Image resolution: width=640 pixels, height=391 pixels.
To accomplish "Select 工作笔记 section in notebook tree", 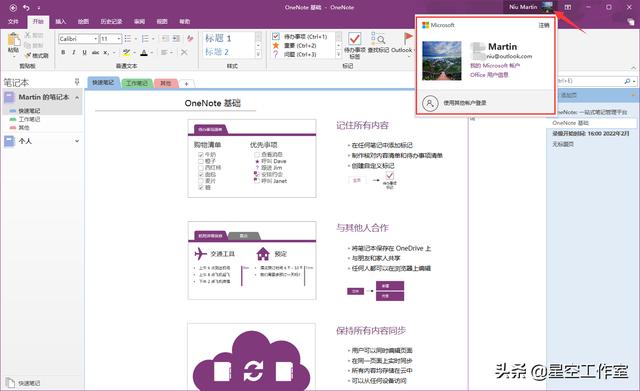I will click(29, 119).
